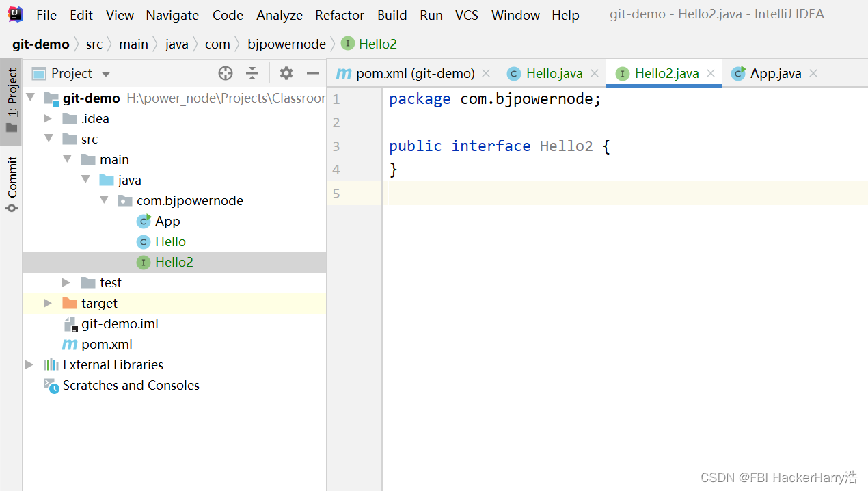
Task: Expand the target folder
Action: click(48, 303)
